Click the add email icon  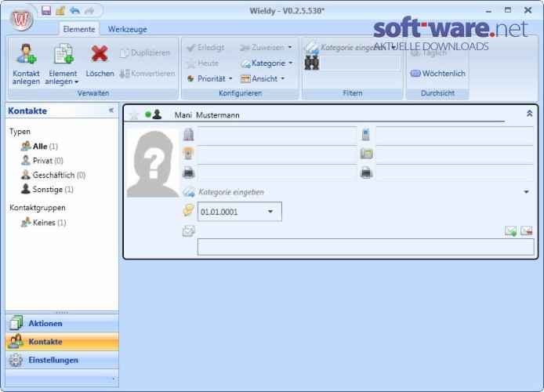tap(510, 230)
